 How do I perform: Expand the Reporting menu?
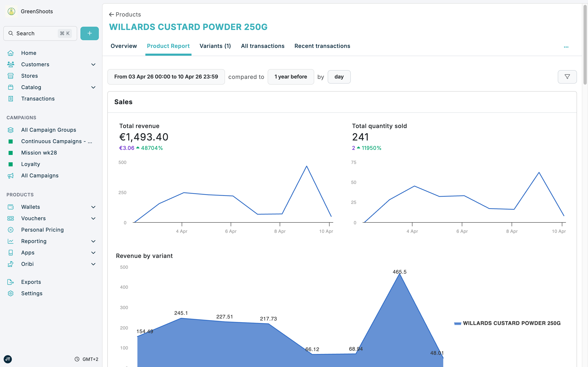click(93, 241)
